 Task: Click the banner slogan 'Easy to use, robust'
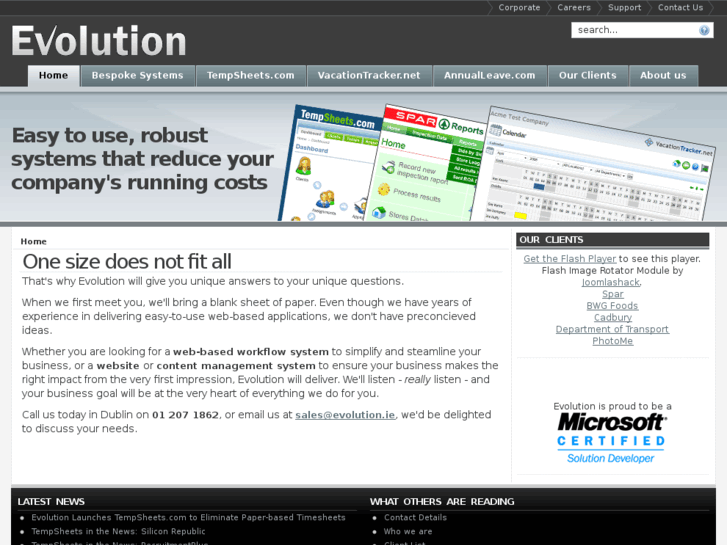(109, 135)
